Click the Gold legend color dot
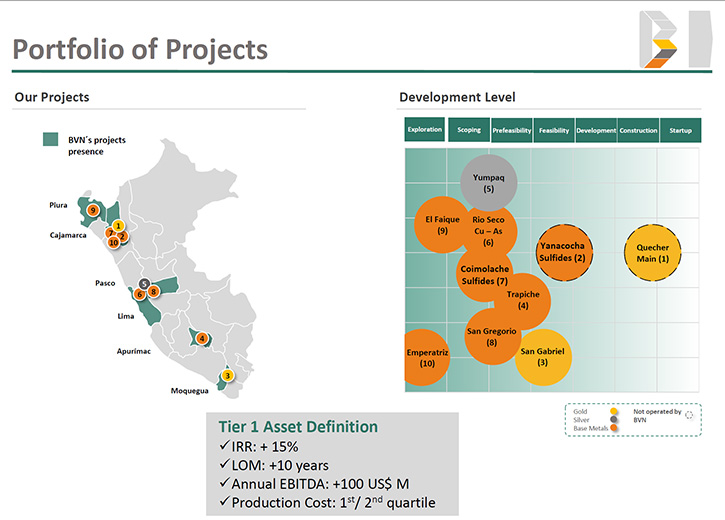The width and height of the screenshot is (725, 520). 614,411
